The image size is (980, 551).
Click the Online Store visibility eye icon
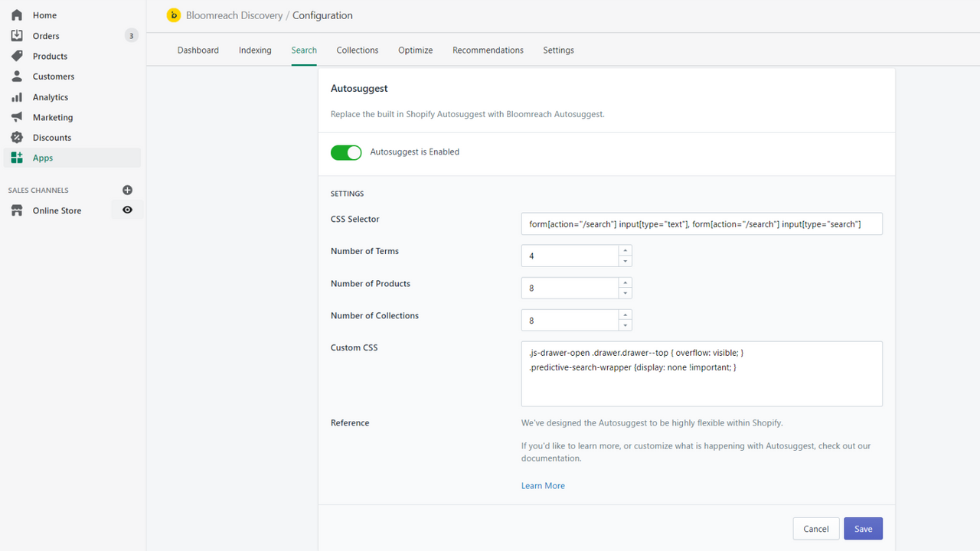[x=127, y=209]
